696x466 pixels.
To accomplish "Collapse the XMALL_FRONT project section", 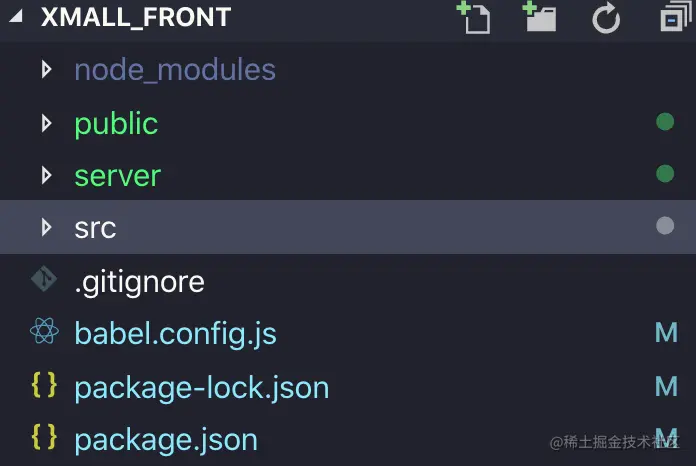I will 16,17.
